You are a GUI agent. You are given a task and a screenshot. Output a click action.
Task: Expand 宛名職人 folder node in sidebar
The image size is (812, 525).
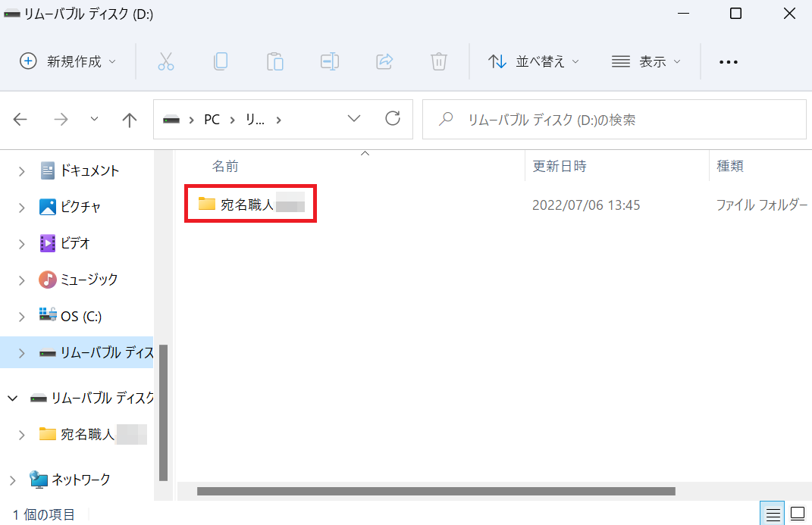pos(22,435)
